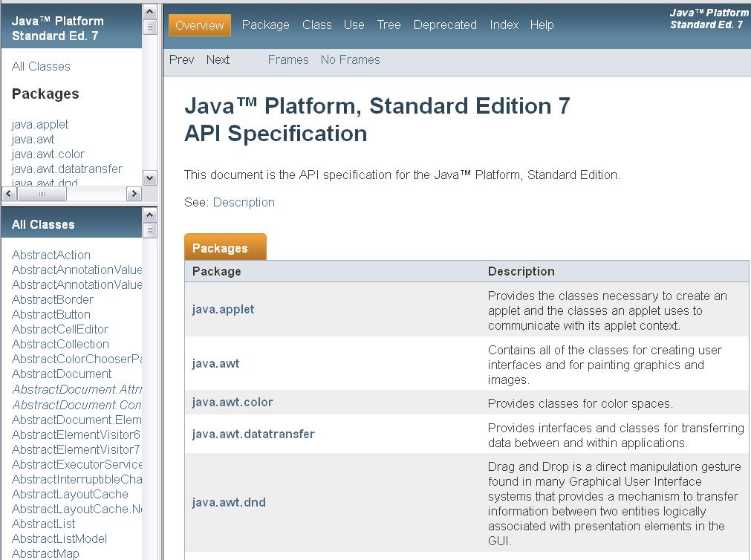Image resolution: width=751 pixels, height=560 pixels.
Task: Go to Package in the top navigation bar
Action: (265, 25)
